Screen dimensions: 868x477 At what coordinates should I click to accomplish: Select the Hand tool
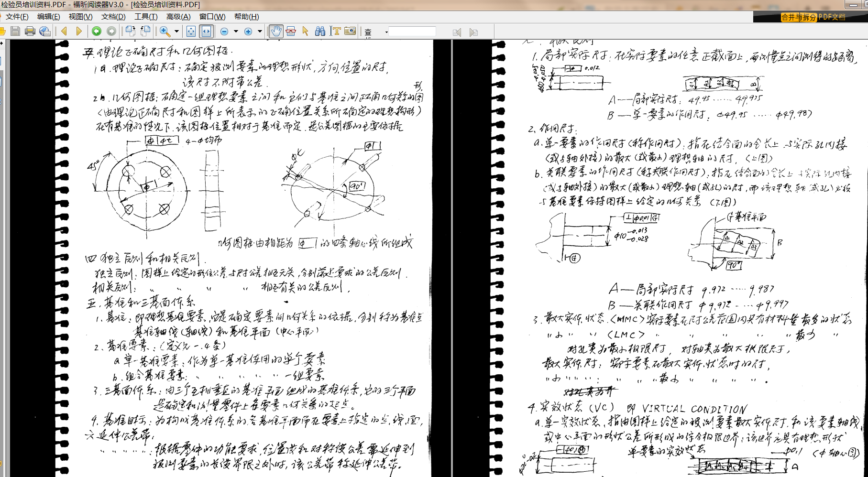pyautogui.click(x=276, y=32)
